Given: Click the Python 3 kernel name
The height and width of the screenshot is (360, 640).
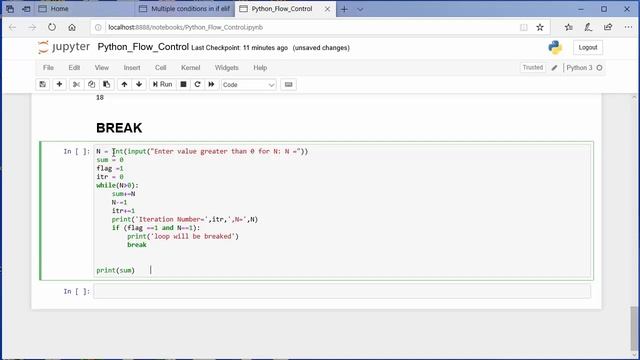Looking at the screenshot, I should pos(579,68).
